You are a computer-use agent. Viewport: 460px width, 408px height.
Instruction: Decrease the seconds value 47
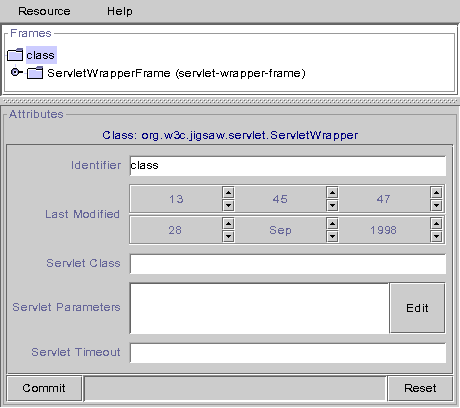(436, 205)
